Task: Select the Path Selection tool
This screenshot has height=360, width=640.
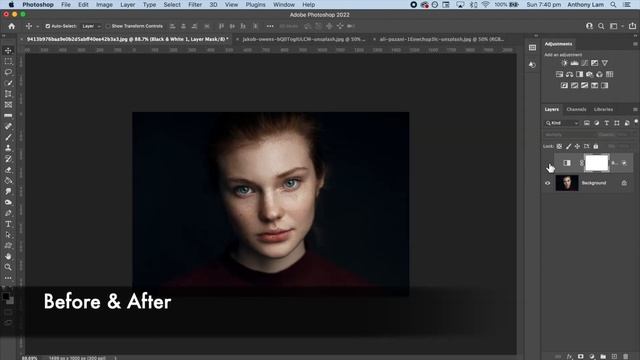Action: tap(8, 235)
